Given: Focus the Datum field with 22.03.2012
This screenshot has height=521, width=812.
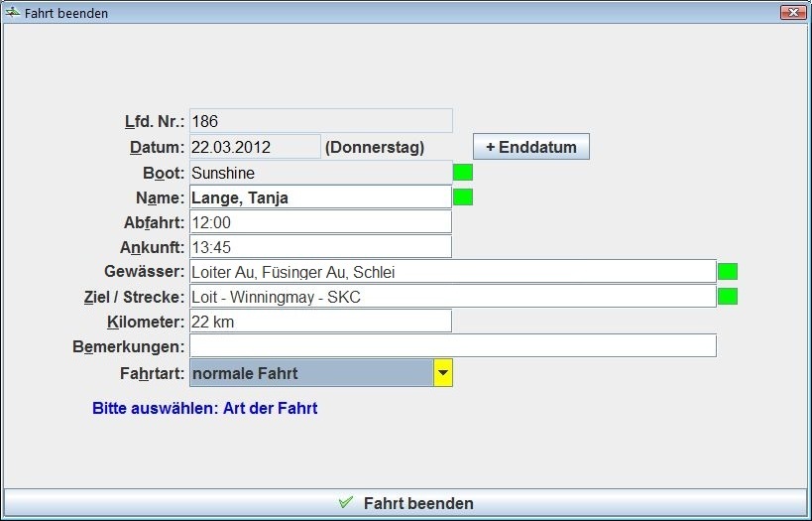Looking at the screenshot, I should [x=255, y=147].
